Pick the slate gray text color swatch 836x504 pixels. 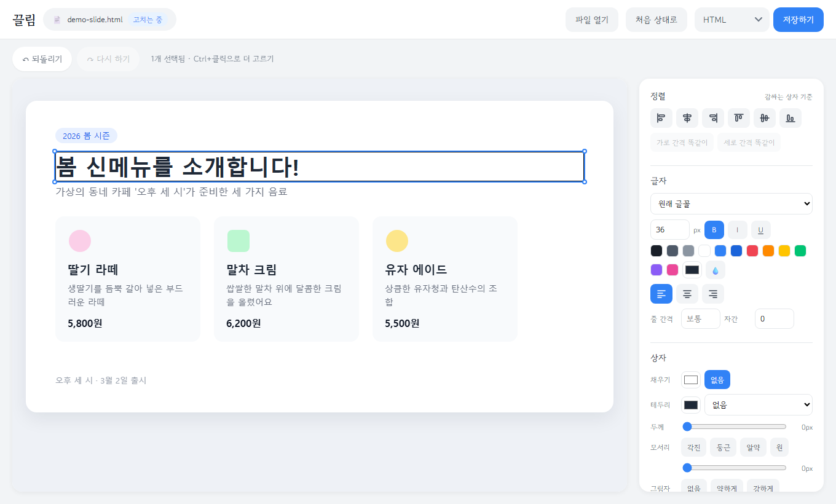672,251
